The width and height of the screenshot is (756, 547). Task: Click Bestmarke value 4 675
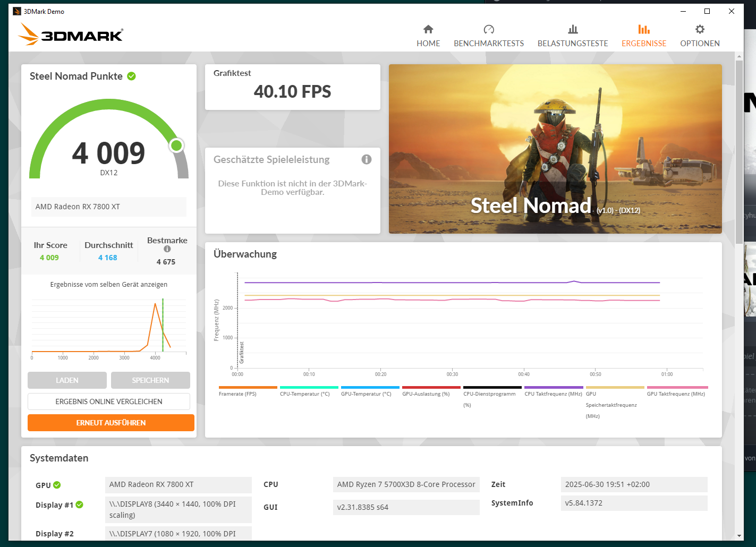pos(166,262)
